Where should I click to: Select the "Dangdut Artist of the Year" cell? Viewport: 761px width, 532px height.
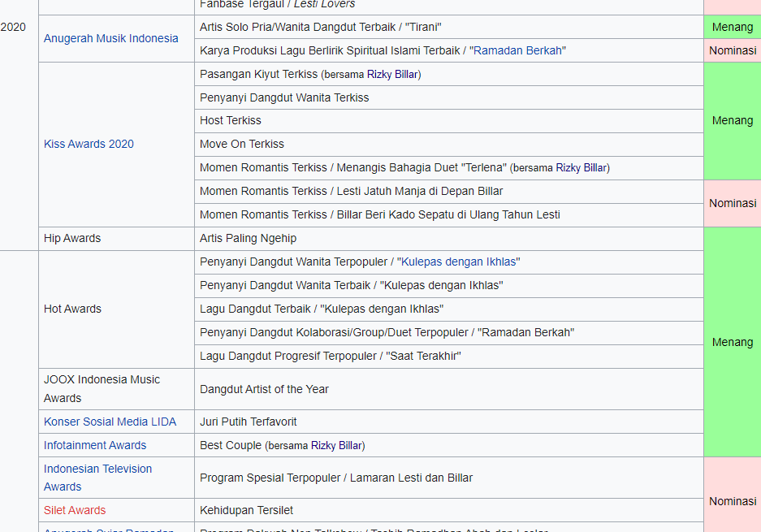[x=449, y=389]
